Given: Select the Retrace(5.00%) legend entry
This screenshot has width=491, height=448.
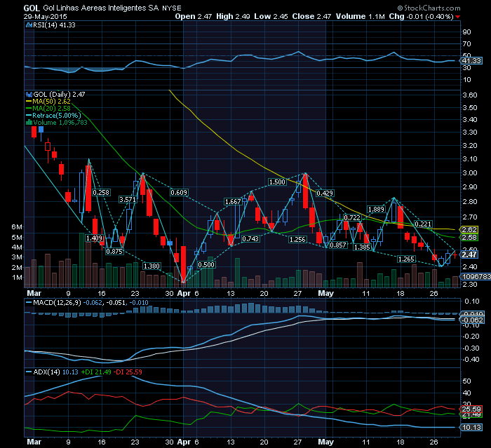Looking at the screenshot, I should click(x=53, y=115).
